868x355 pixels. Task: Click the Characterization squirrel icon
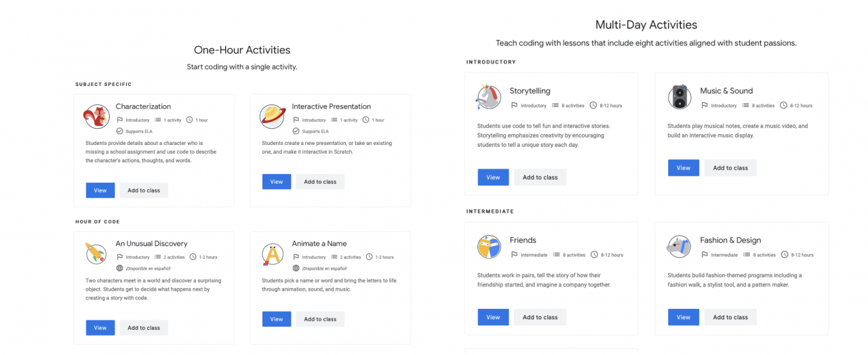click(96, 117)
